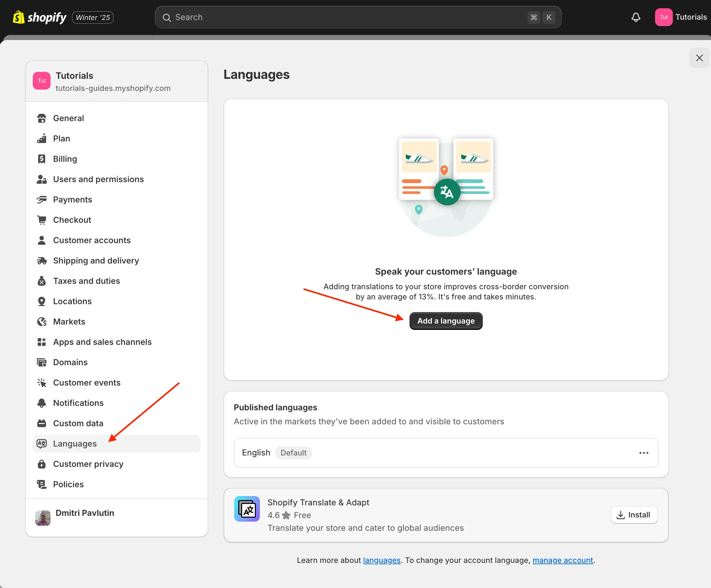Open the overflow menu for English language

coord(644,453)
